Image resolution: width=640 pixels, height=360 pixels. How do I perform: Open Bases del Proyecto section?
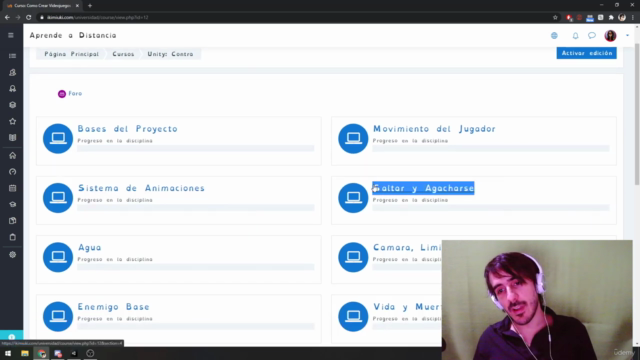128,129
